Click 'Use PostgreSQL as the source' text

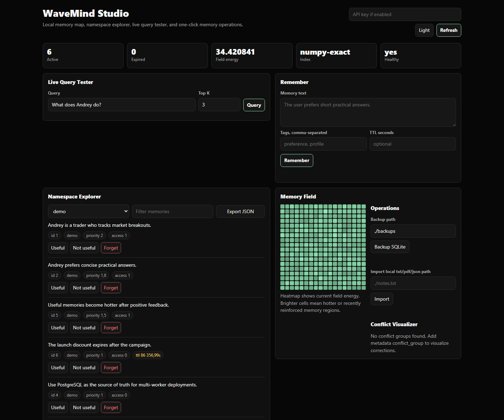[x=122, y=385]
